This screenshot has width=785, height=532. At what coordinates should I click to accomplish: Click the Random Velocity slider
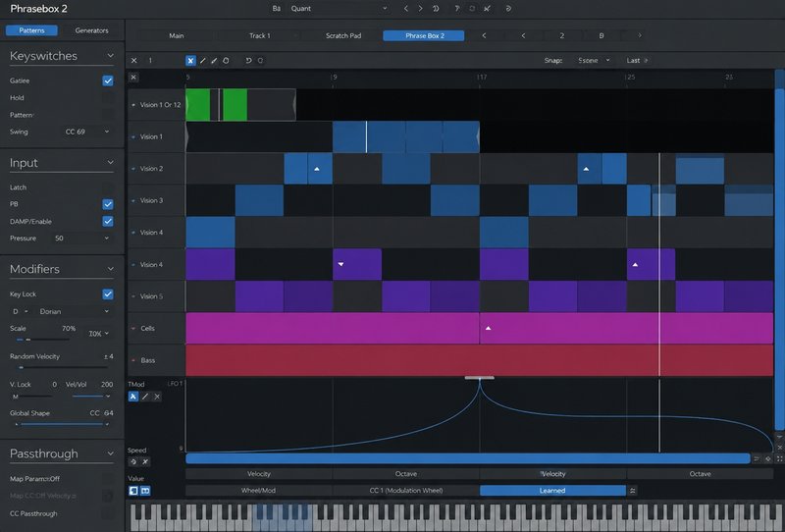tap(61, 368)
